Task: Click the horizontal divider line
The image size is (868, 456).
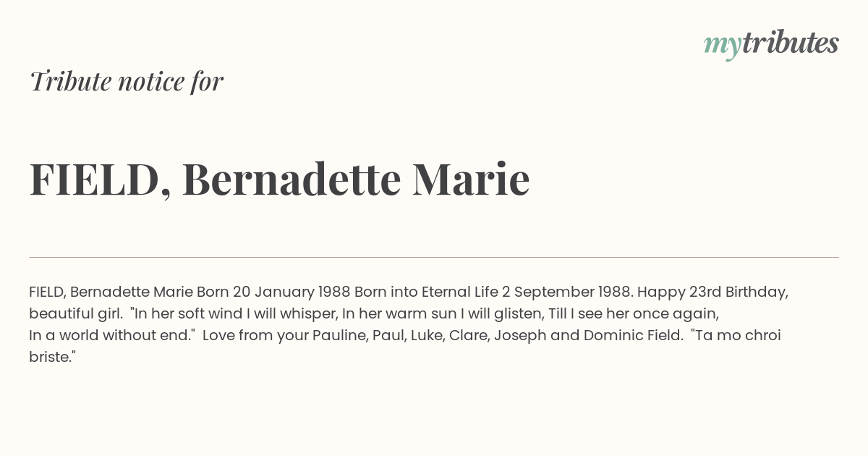Action: point(434,257)
